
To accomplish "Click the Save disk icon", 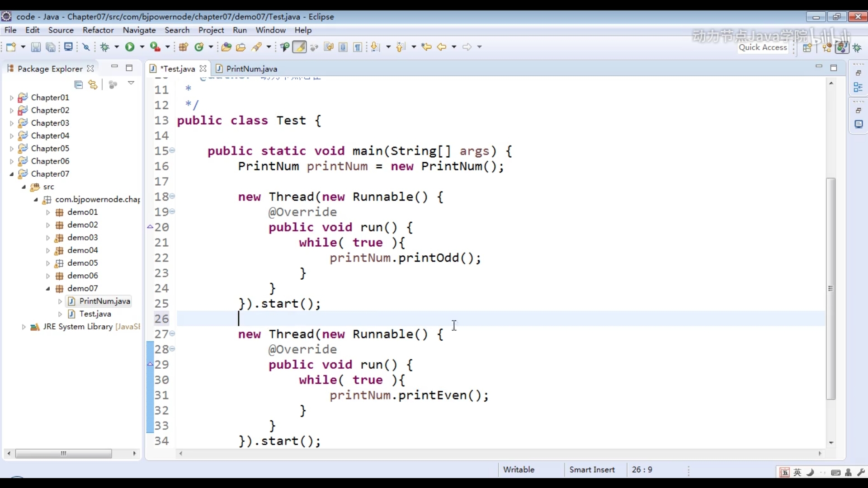I will (x=36, y=47).
